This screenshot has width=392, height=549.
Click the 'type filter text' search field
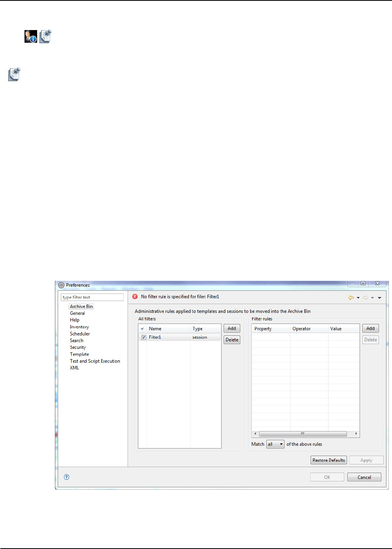(92, 297)
